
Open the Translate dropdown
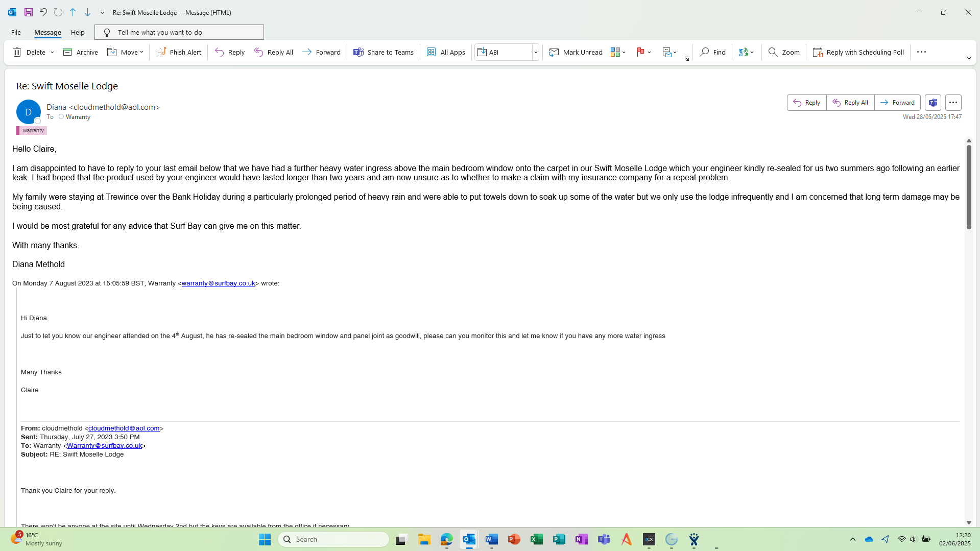pos(746,52)
